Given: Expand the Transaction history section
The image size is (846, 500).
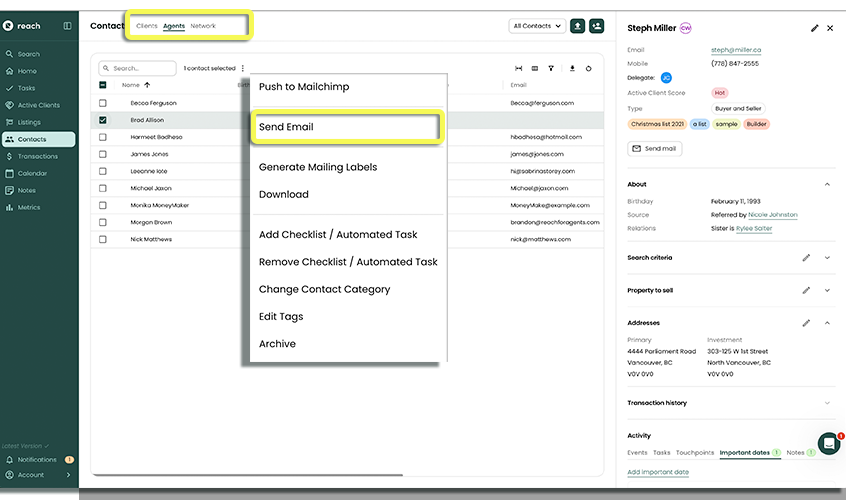Looking at the screenshot, I should [827, 403].
